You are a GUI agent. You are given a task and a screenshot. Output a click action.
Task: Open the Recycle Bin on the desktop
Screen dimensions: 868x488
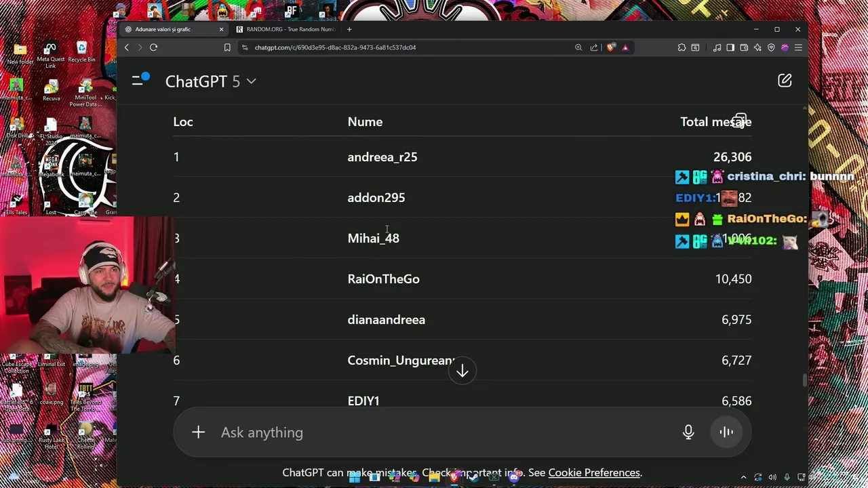tap(81, 52)
